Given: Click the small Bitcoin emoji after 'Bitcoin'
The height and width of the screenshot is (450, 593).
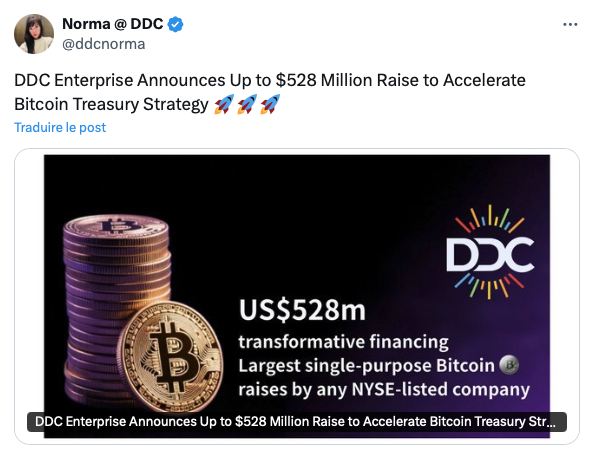Looking at the screenshot, I should point(509,365).
